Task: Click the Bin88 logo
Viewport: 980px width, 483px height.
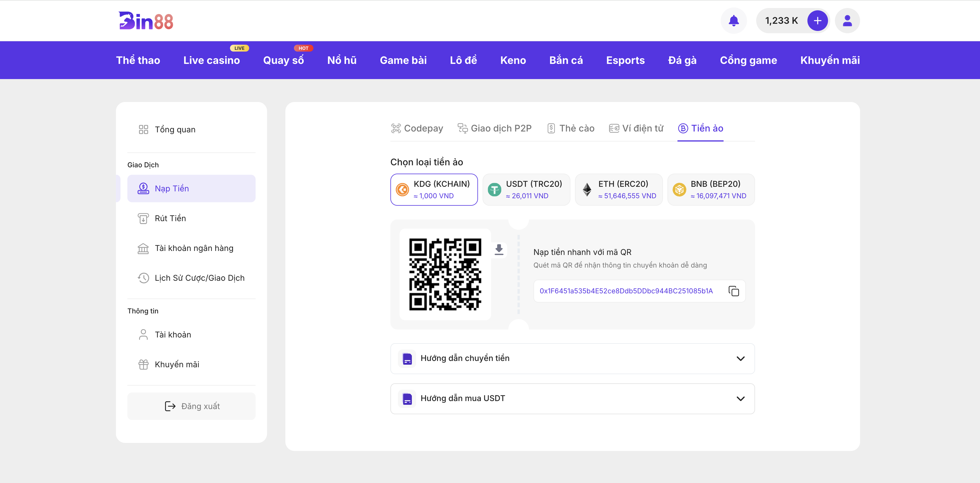Action: (x=146, y=21)
